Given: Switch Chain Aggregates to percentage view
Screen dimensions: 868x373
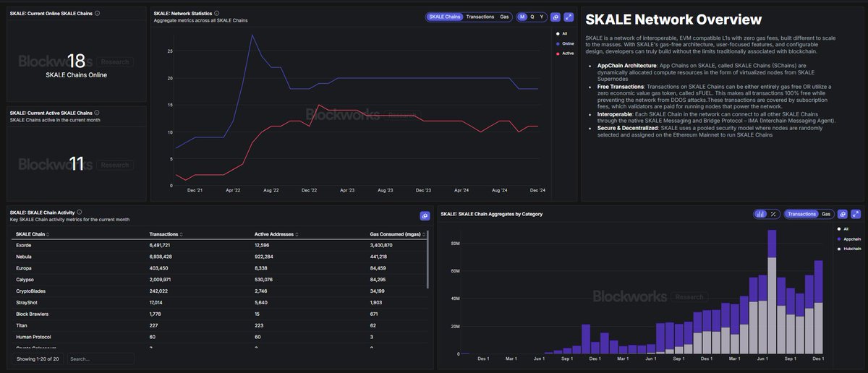Looking at the screenshot, I should 773,214.
